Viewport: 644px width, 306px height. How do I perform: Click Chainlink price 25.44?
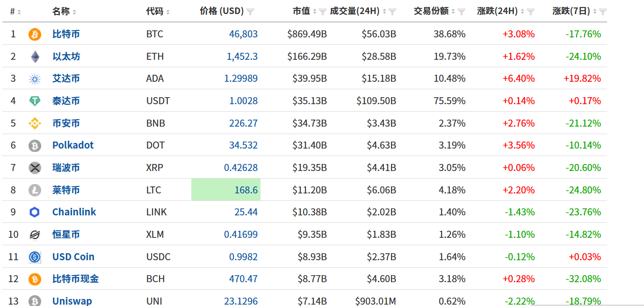point(246,212)
